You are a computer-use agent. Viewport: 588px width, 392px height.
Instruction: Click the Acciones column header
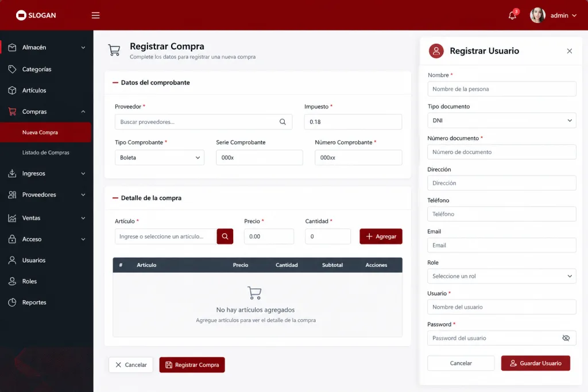376,265
